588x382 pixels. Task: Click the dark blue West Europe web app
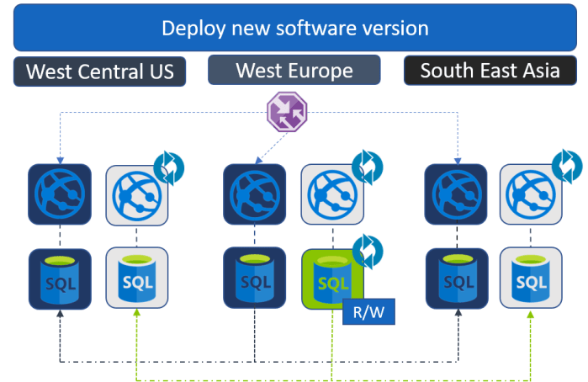255,194
